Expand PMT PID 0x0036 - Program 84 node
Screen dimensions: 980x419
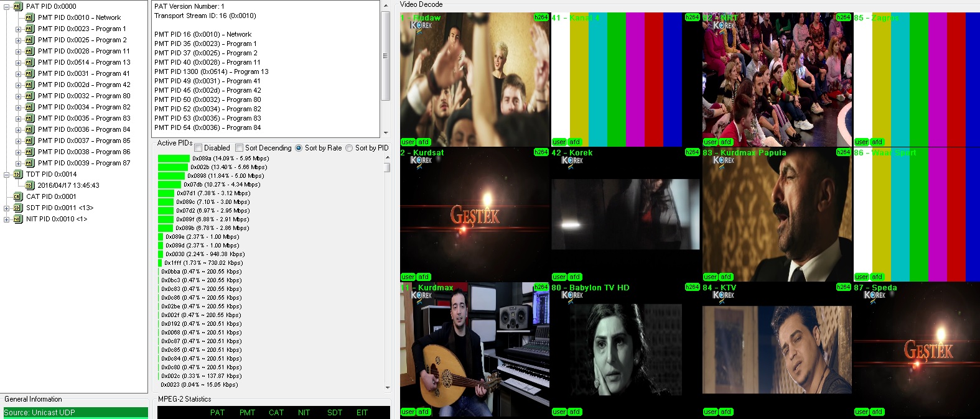coord(19,129)
